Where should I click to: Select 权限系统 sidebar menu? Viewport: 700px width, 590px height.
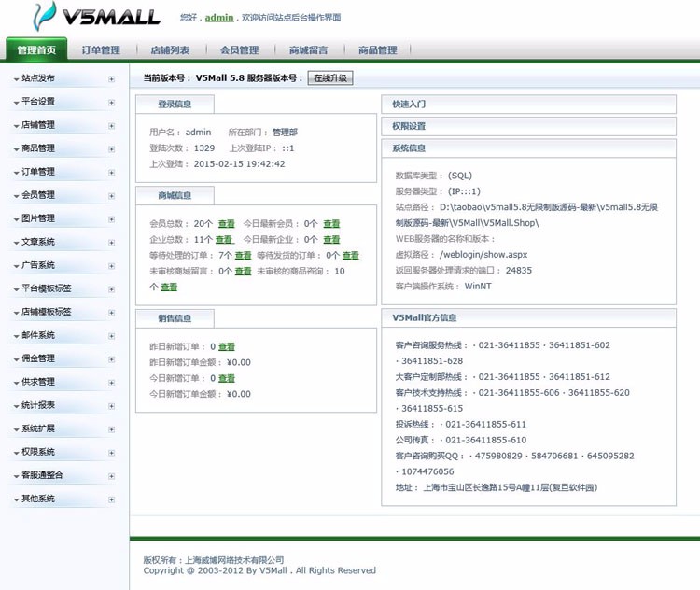coord(38,452)
